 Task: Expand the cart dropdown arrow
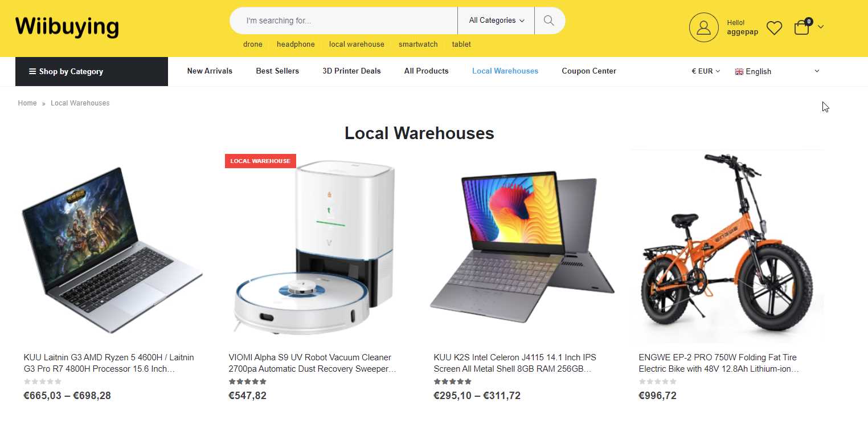click(821, 27)
